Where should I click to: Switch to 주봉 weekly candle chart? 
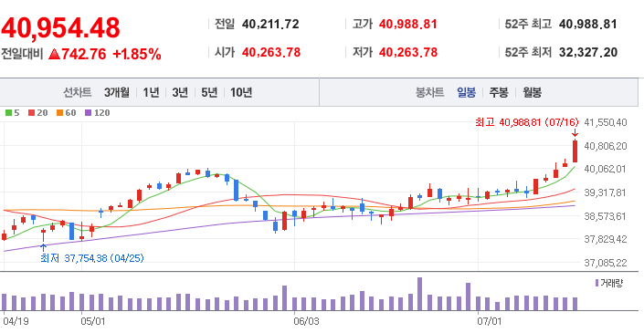tap(498, 93)
